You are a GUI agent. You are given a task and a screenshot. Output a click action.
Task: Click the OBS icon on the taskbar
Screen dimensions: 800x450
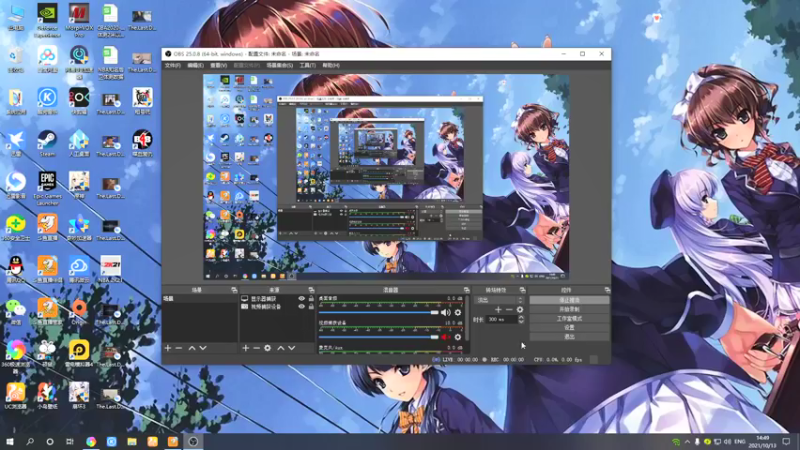(193, 441)
